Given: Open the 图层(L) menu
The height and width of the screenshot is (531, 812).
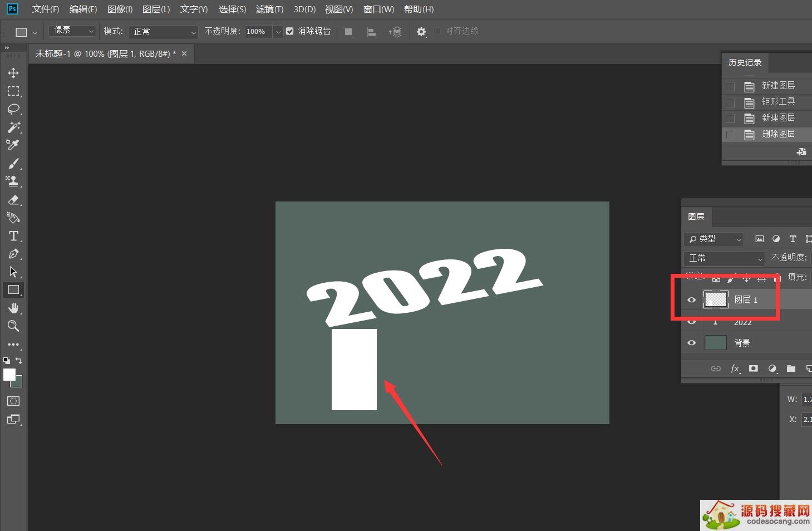Looking at the screenshot, I should pyautogui.click(x=156, y=9).
